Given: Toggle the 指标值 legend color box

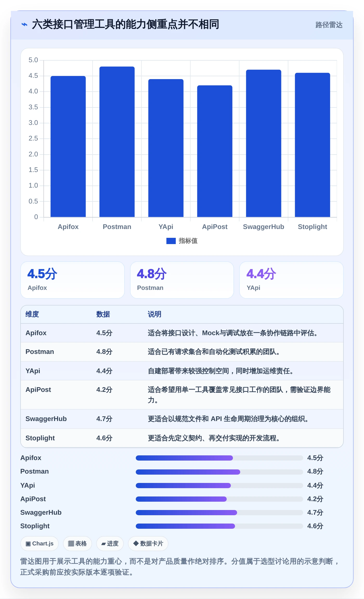Looking at the screenshot, I should click(x=171, y=241).
